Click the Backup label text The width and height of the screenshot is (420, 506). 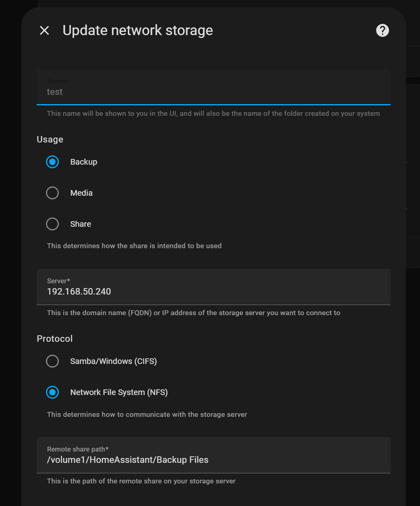(84, 162)
